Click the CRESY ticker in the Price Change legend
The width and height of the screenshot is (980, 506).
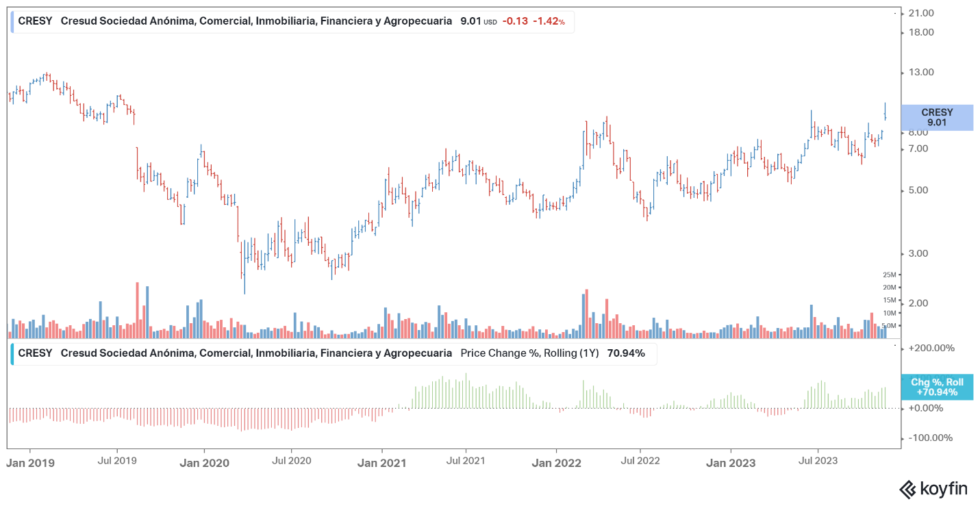(35, 353)
